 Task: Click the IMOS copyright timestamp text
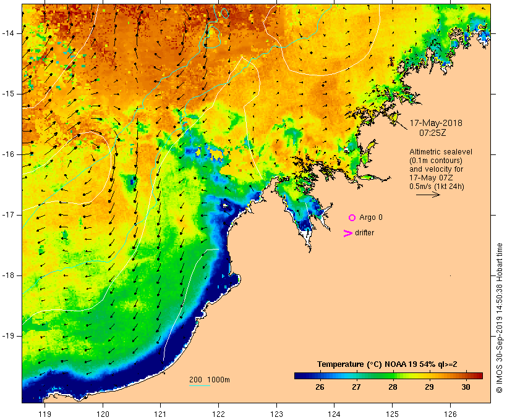[x=499, y=318]
